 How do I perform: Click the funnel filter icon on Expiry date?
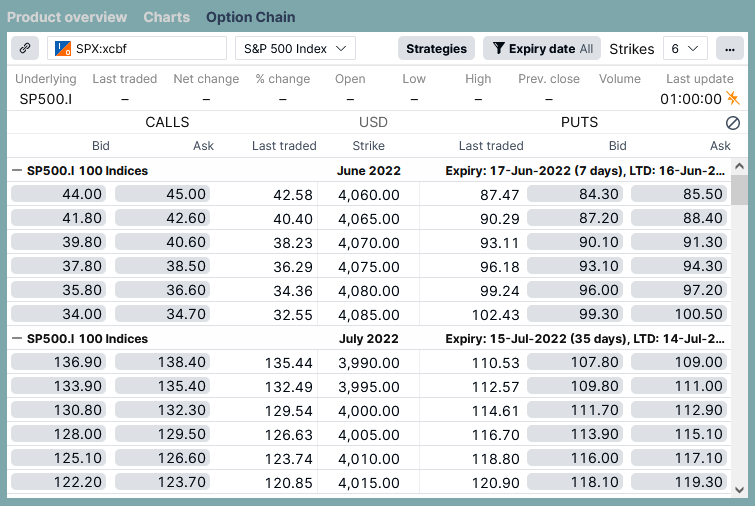[x=499, y=48]
